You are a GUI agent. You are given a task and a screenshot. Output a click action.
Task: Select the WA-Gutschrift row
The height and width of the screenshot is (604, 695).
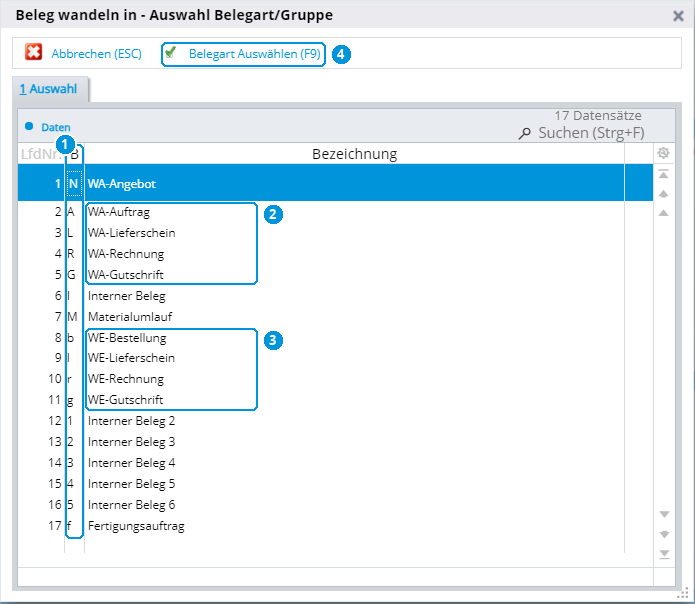click(x=336, y=275)
